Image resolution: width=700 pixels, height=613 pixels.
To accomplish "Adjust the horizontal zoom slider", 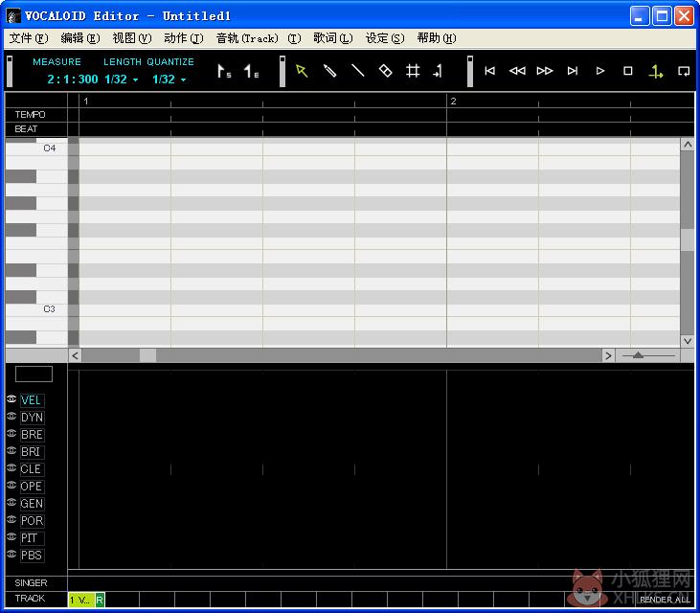I will (639, 355).
